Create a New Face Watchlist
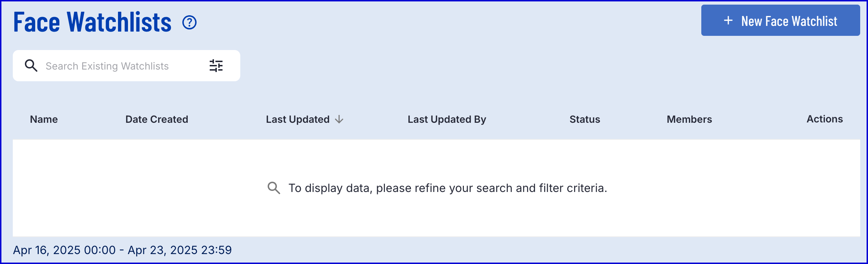This screenshot has width=868, height=264. (781, 20)
